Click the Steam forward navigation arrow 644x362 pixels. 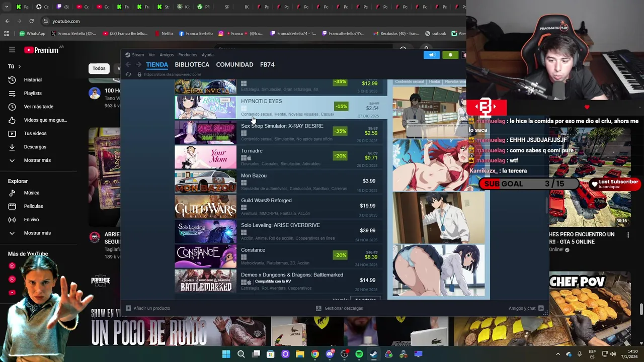pos(138,64)
